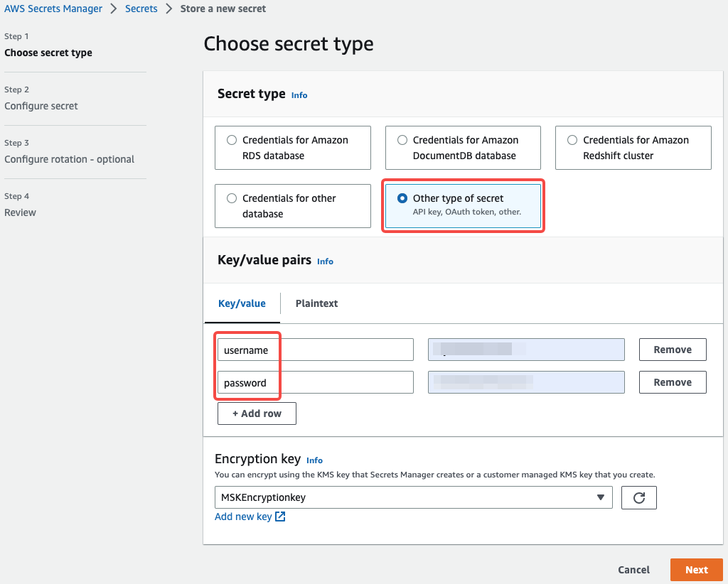Cancel storing the new secret
Screen dimensions: 728x584
point(633,570)
